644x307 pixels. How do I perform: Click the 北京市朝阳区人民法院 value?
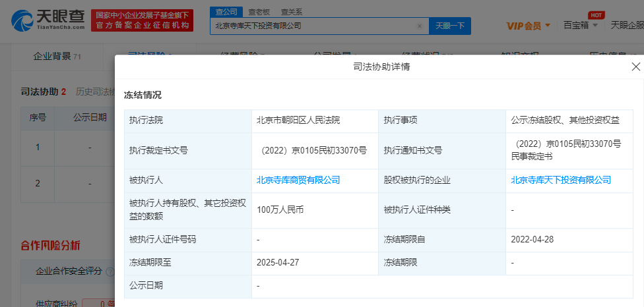click(298, 121)
